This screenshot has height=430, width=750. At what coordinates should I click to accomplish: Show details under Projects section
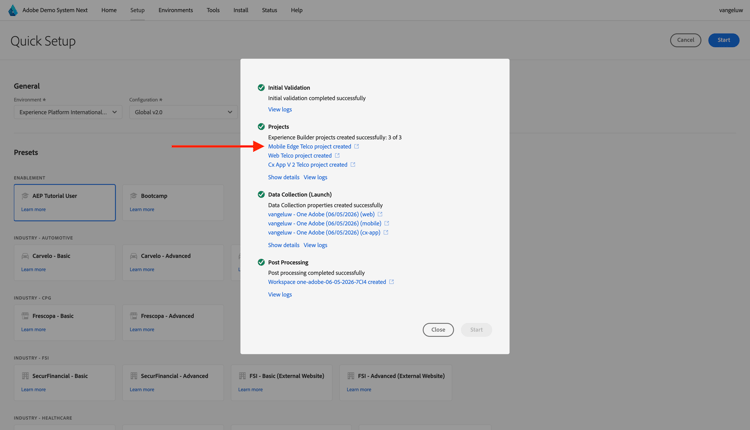284,177
